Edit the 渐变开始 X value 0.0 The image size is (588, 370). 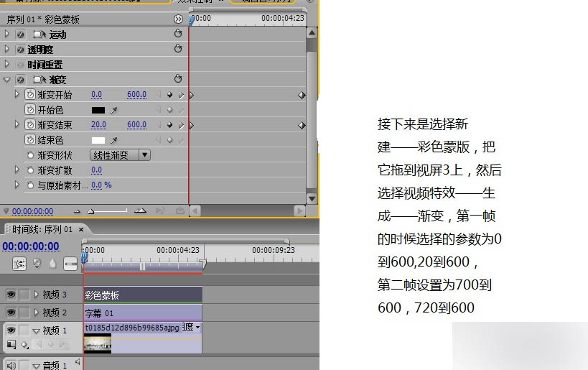pyautogui.click(x=96, y=95)
